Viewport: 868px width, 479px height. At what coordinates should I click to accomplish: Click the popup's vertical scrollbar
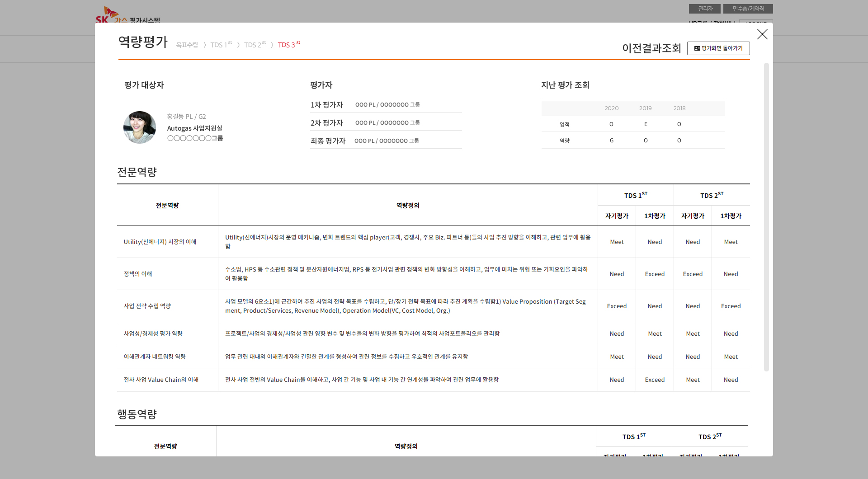[x=766, y=217]
